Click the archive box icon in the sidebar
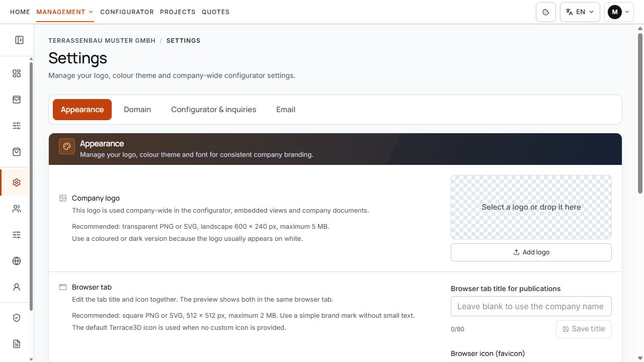The width and height of the screenshot is (644, 362). pos(17,100)
